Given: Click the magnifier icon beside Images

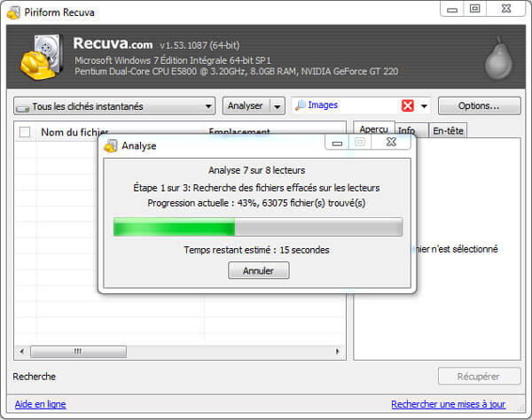Looking at the screenshot, I should [x=301, y=105].
